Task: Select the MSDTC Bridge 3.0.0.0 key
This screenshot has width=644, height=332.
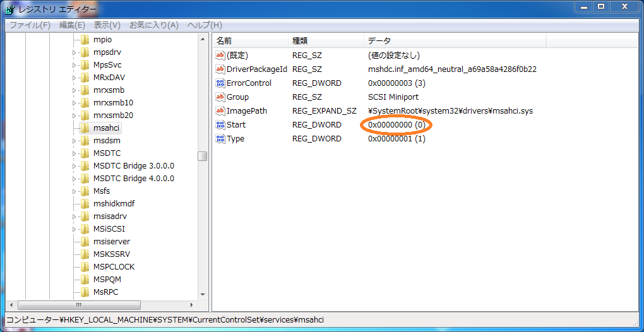Action: (133, 166)
